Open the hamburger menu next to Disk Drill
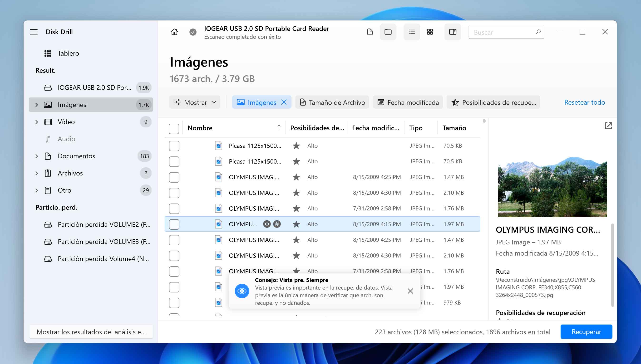This screenshot has width=641, height=364. (34, 32)
